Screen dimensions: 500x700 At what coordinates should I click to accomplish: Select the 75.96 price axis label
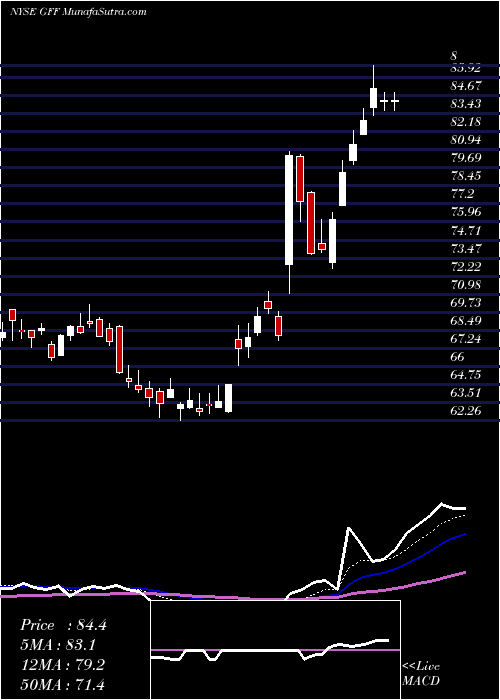[466, 212]
